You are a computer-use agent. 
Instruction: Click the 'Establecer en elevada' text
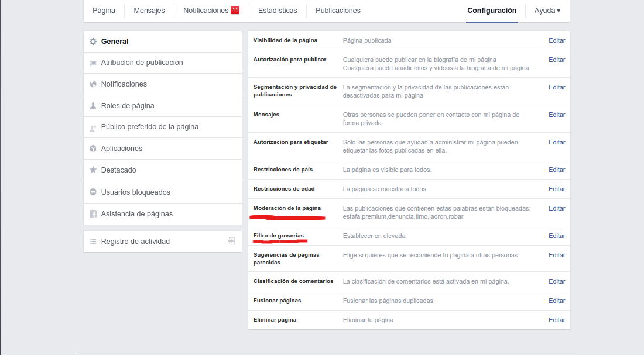[x=374, y=236]
